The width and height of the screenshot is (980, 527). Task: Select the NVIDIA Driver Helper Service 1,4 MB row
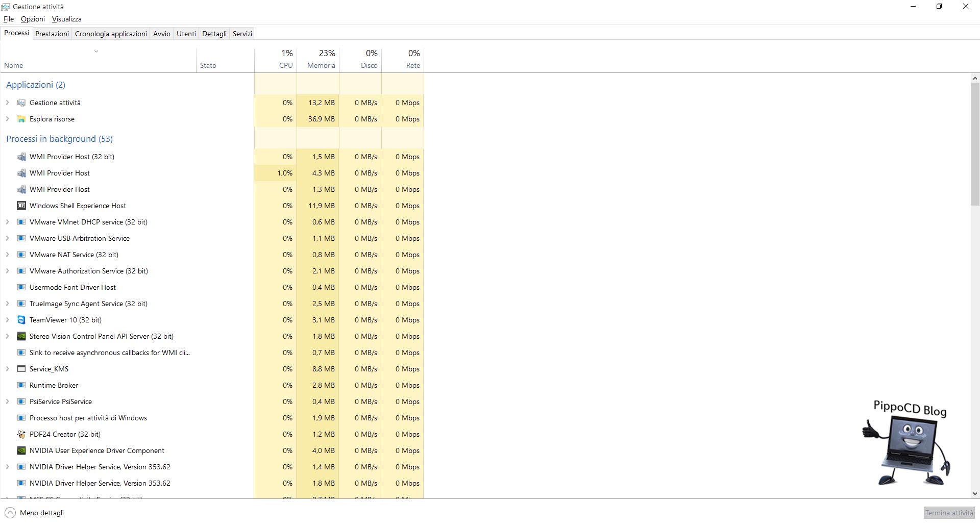(212, 467)
